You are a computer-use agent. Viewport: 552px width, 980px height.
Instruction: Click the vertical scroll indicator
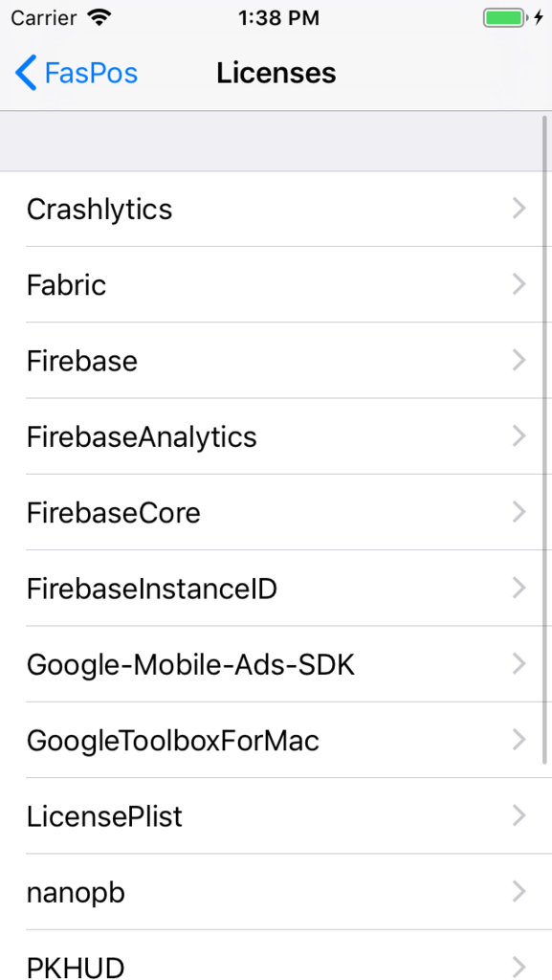click(544, 439)
